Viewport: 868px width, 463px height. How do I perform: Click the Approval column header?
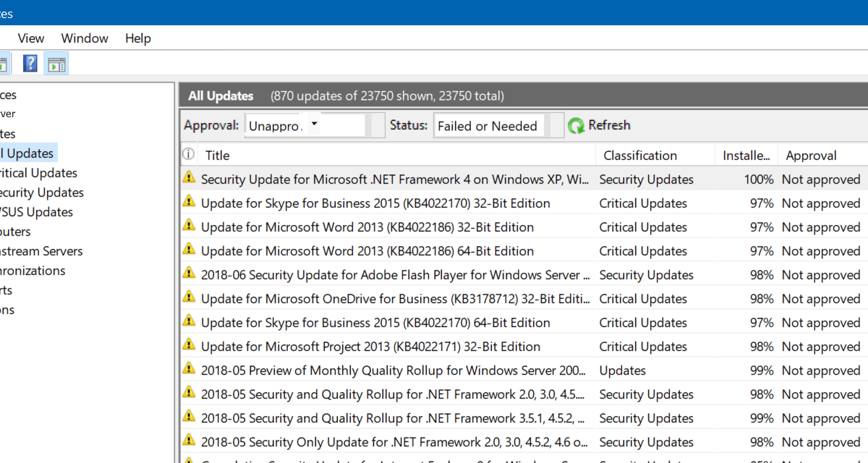click(811, 156)
